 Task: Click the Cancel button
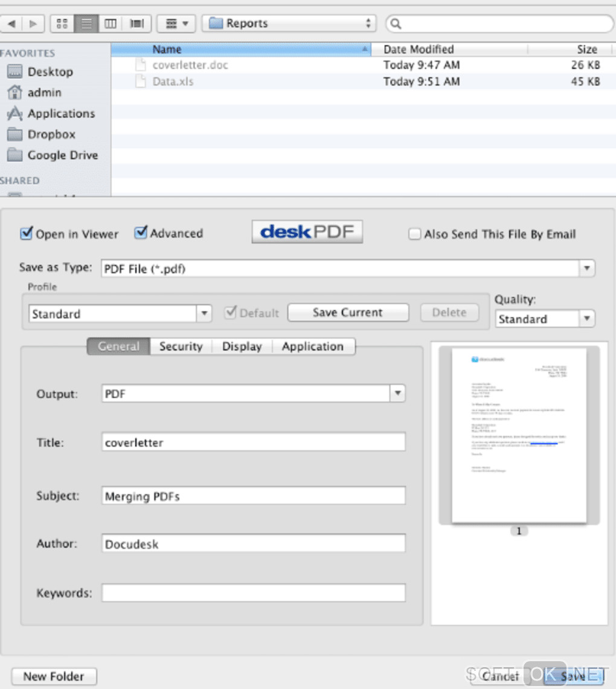(x=500, y=676)
